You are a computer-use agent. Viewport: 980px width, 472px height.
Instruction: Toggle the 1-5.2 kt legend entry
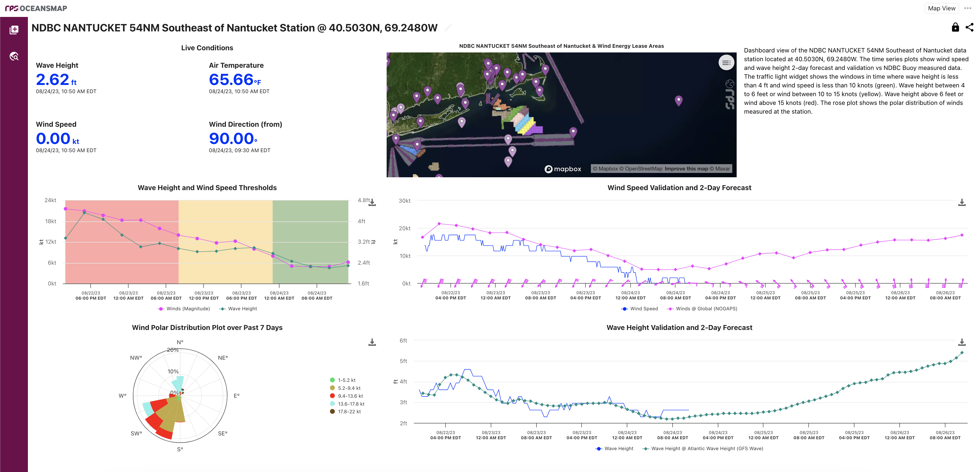point(342,380)
